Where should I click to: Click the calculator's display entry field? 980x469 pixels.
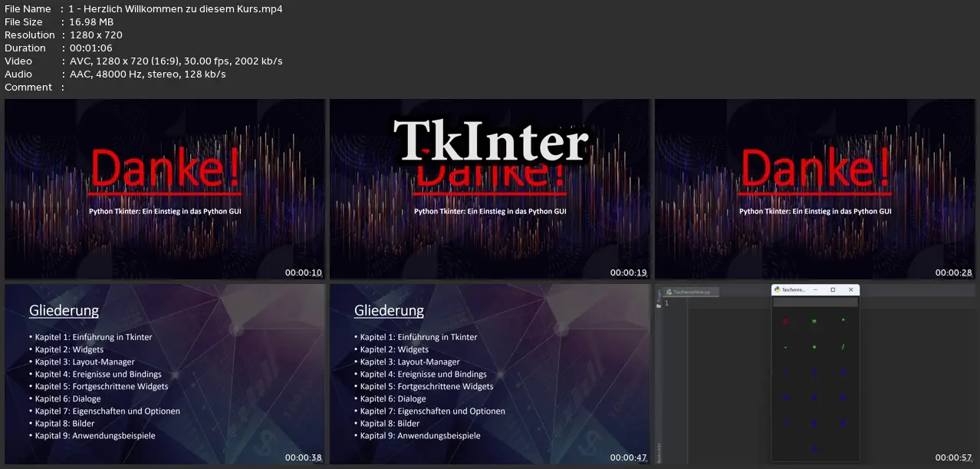coord(815,302)
